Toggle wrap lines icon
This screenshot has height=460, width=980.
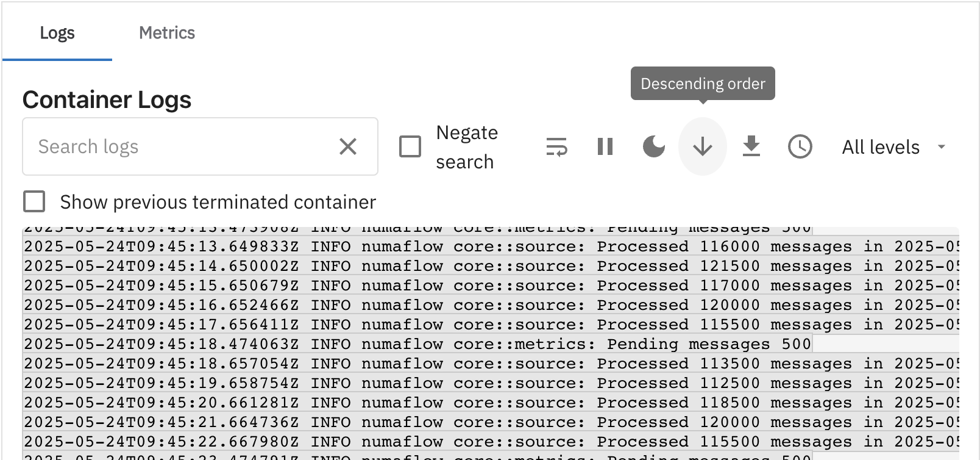[x=556, y=147]
